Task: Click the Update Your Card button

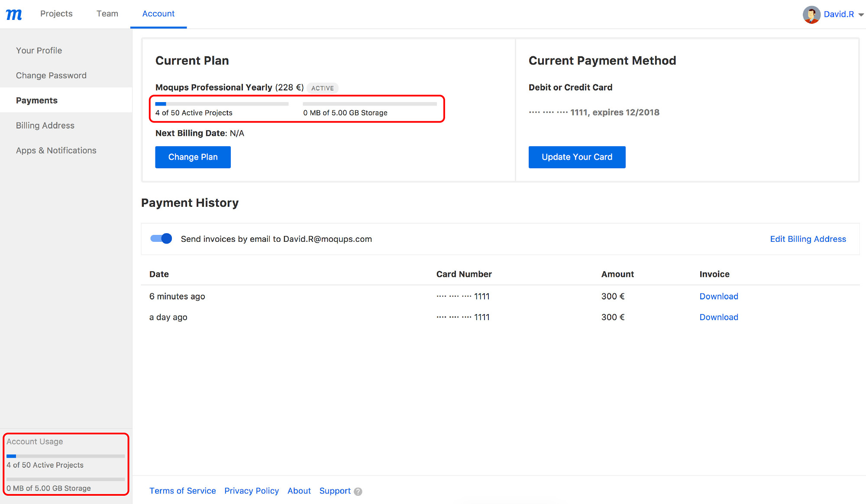Action: tap(577, 157)
